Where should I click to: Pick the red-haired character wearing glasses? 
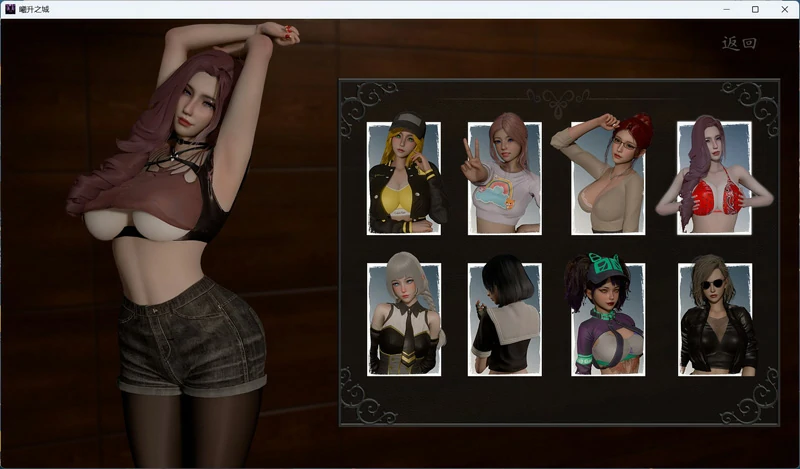pos(607,178)
